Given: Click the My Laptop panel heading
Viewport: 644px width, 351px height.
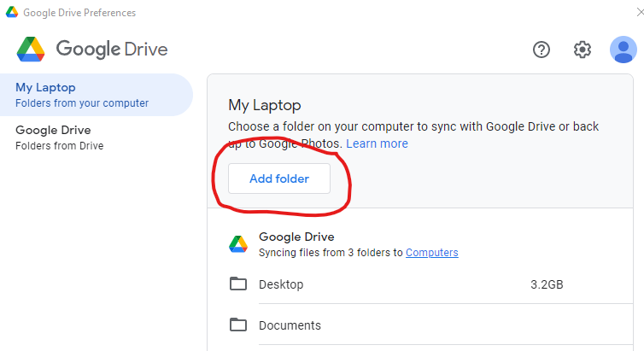Looking at the screenshot, I should tap(265, 105).
